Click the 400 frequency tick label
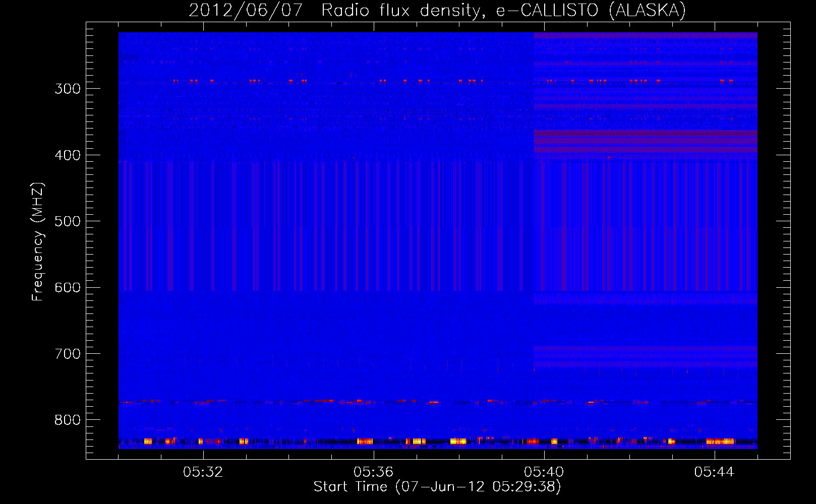The height and width of the screenshot is (504, 816). 68,155
